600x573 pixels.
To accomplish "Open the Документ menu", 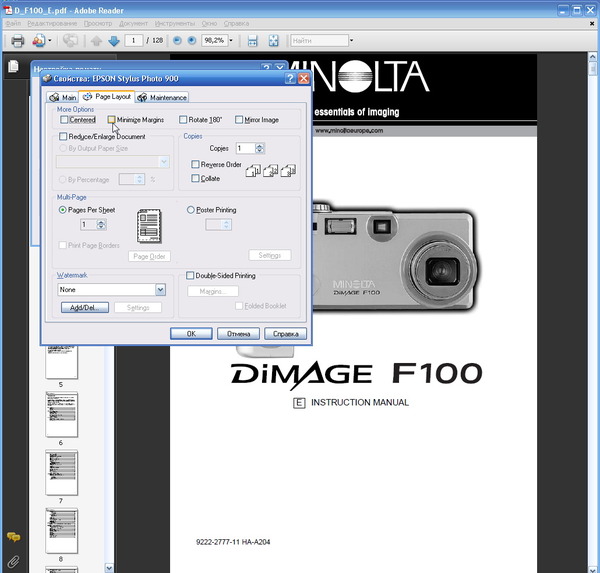I will 133,23.
